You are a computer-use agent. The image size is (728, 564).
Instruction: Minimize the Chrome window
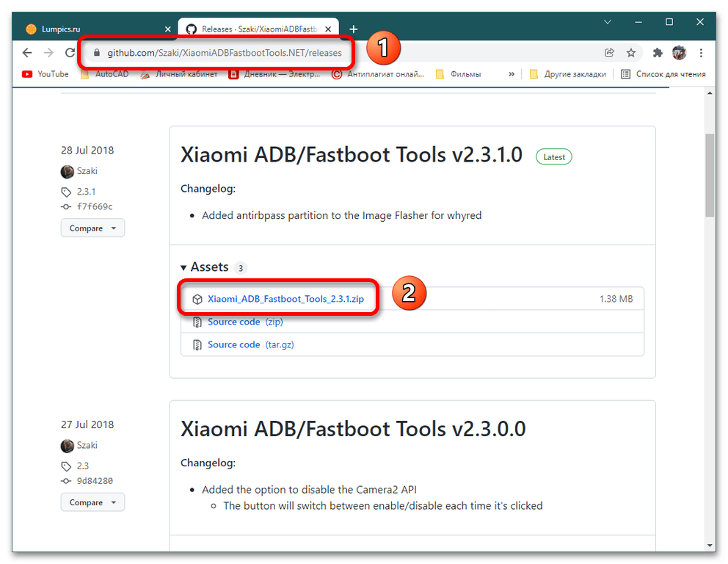[x=638, y=22]
